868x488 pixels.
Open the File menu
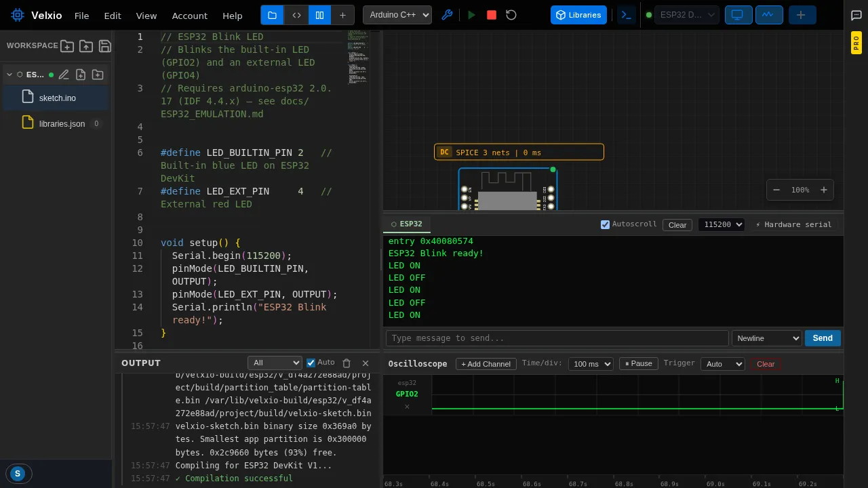pos(81,16)
